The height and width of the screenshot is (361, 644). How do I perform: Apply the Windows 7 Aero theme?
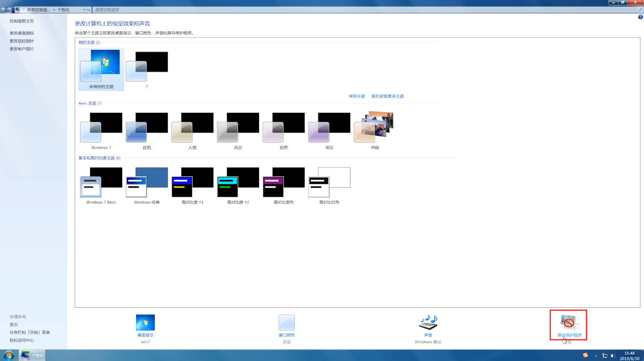(x=101, y=131)
